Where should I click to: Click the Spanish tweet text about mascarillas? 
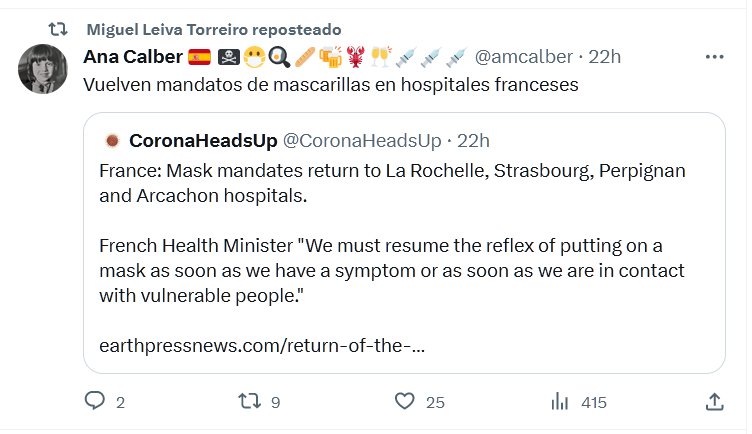330,85
